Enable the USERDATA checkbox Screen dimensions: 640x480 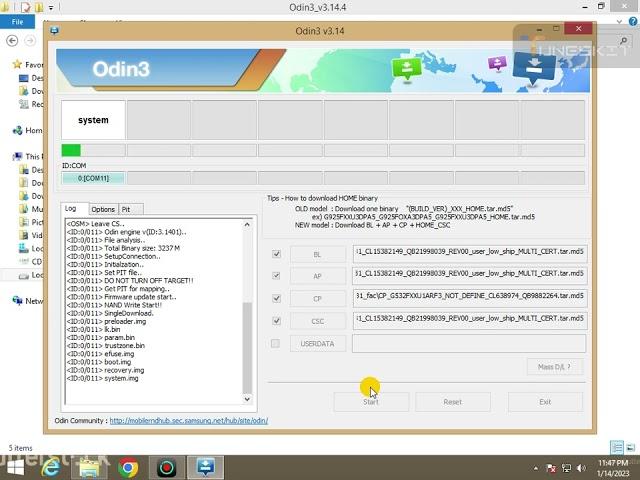(x=276, y=343)
